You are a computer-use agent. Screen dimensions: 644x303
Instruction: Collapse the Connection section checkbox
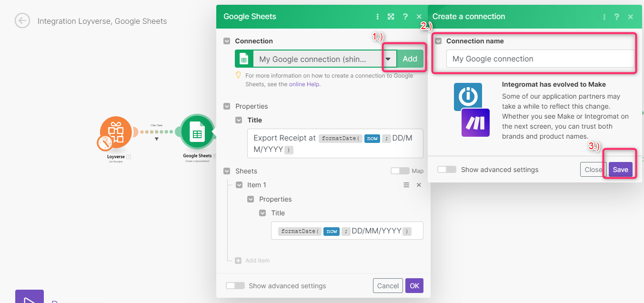tap(227, 41)
